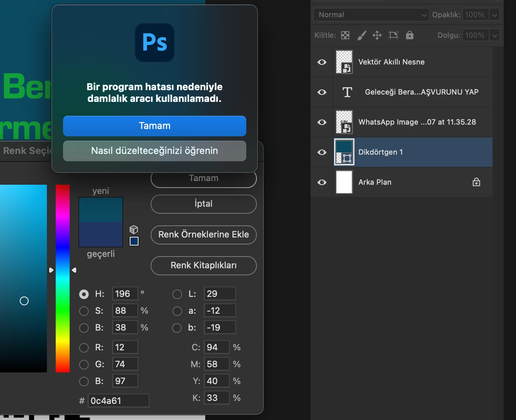Select the Arka Plan layer thumbnail

(344, 182)
